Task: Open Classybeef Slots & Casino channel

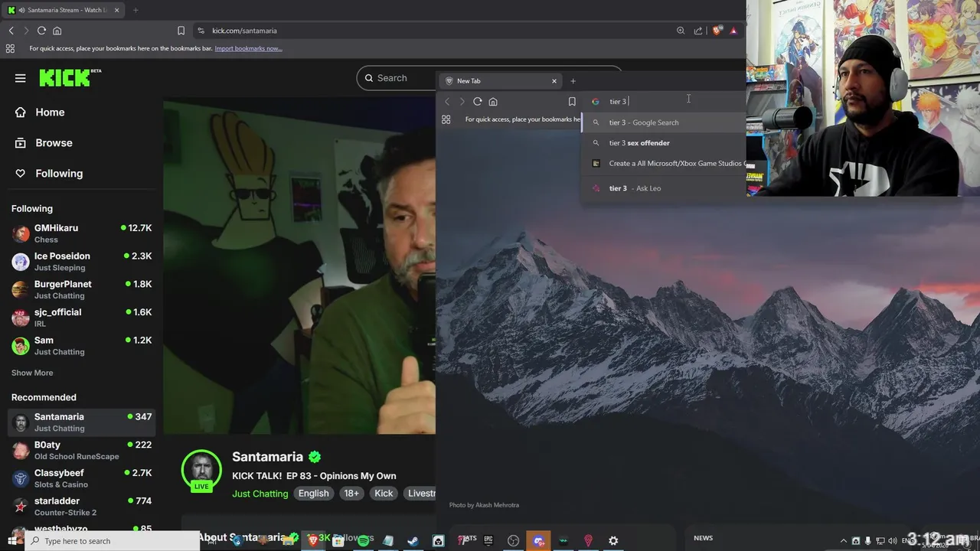Action: (x=81, y=478)
